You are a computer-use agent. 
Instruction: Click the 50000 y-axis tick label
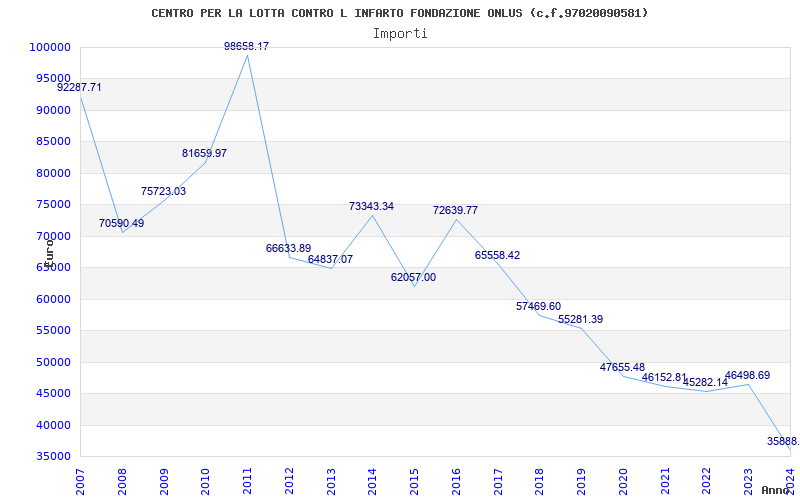pyautogui.click(x=53, y=362)
